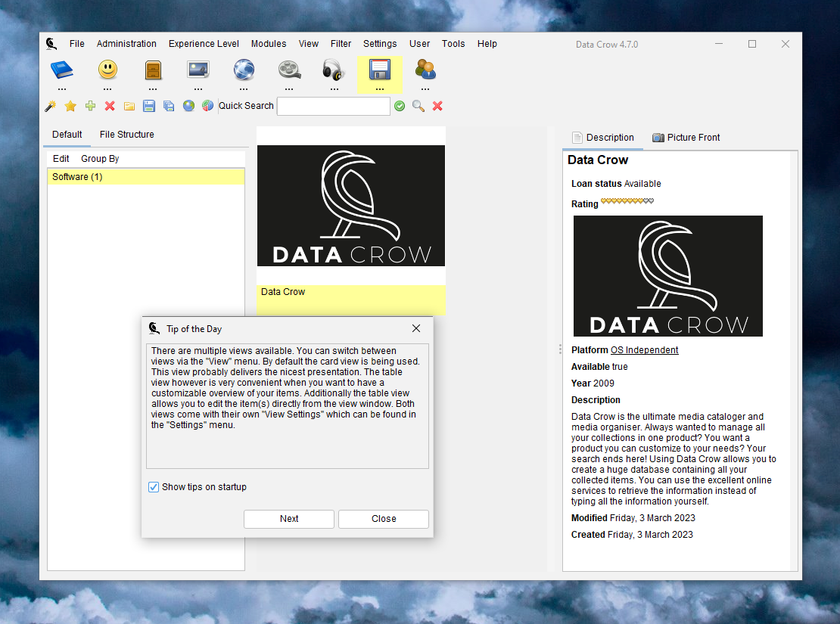Open the Modules menu
The height and width of the screenshot is (624, 840).
pos(269,44)
